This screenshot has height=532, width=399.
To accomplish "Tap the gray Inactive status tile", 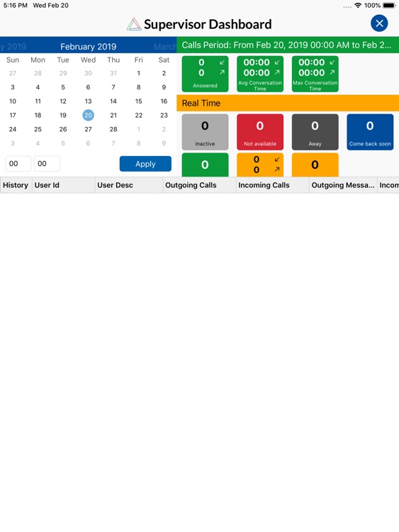I will pyautogui.click(x=205, y=132).
